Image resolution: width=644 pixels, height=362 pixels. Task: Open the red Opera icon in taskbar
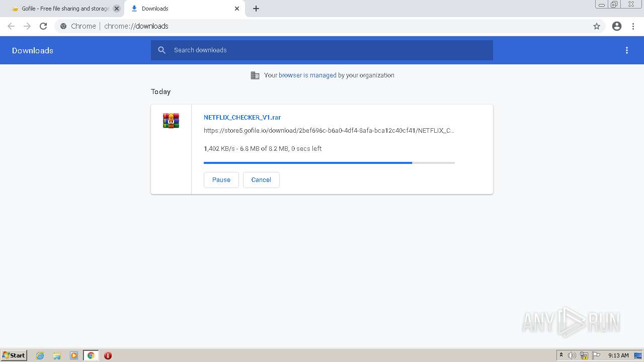(108, 355)
